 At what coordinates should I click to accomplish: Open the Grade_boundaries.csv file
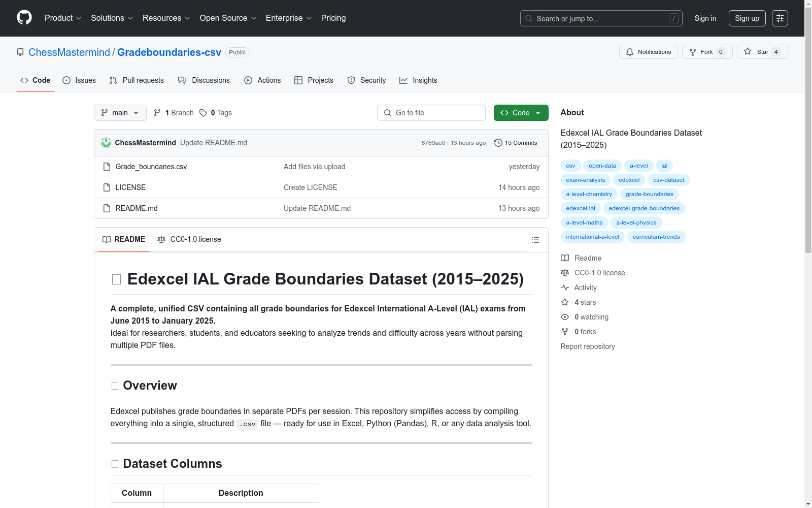click(x=151, y=167)
